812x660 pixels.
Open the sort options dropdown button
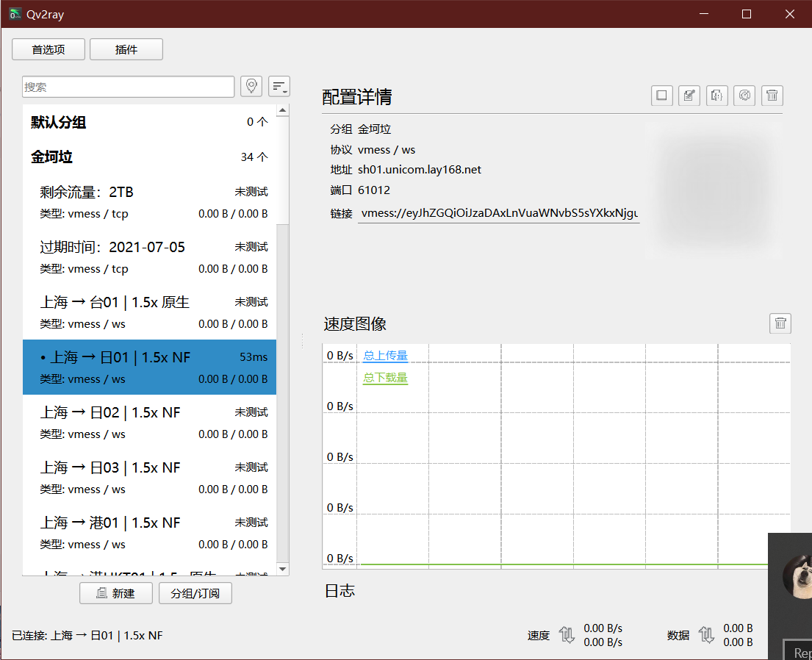[279, 87]
